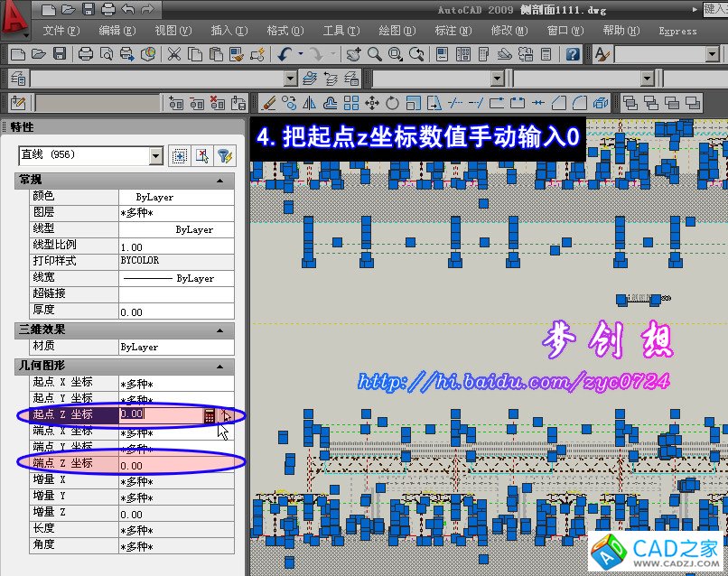Select the Move tool in modify toolbar
Viewport: 728px width, 576px height.
[x=371, y=102]
